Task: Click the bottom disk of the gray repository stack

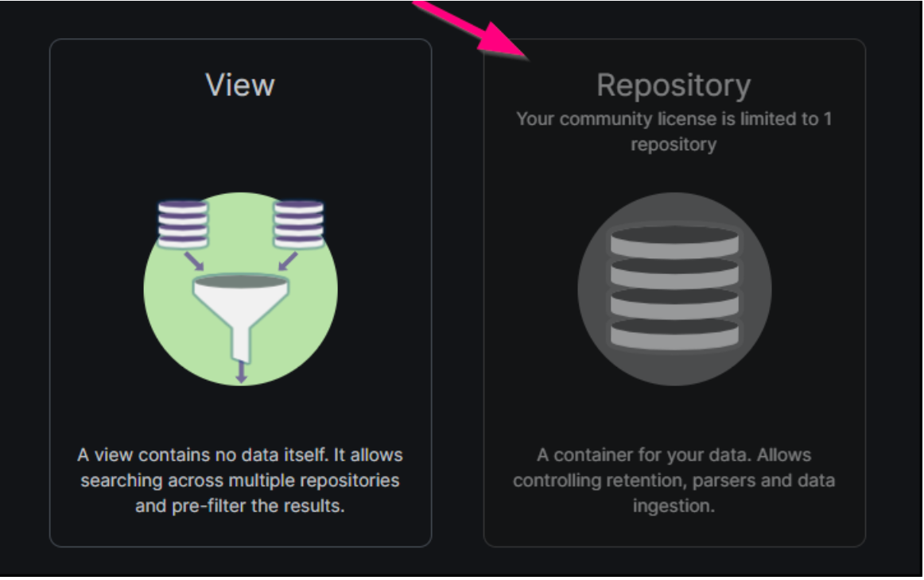Action: click(674, 334)
